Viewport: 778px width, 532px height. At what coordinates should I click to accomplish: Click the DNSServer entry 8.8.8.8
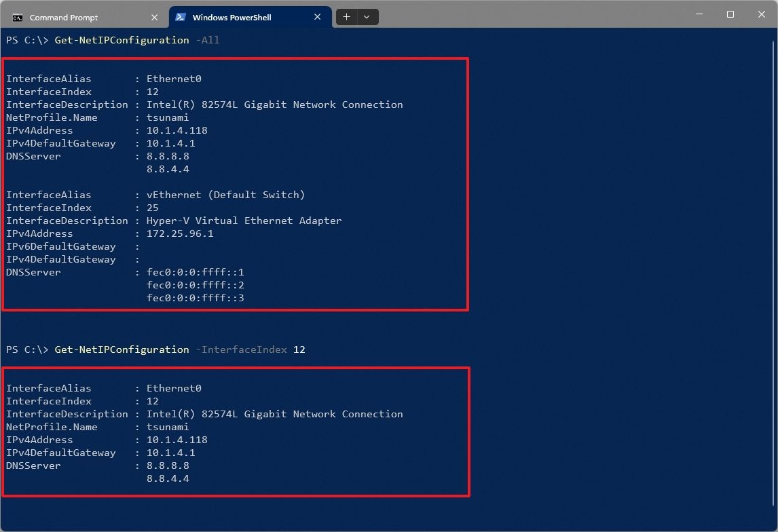168,156
